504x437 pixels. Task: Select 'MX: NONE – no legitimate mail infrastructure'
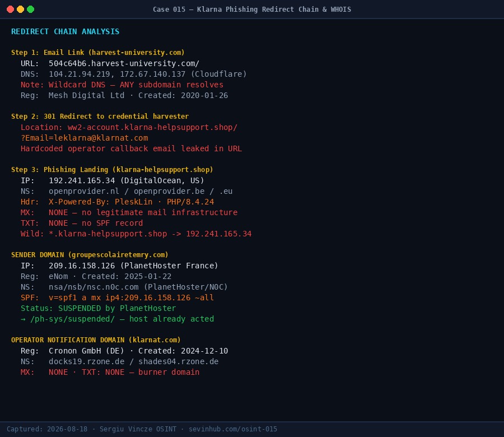129,212
